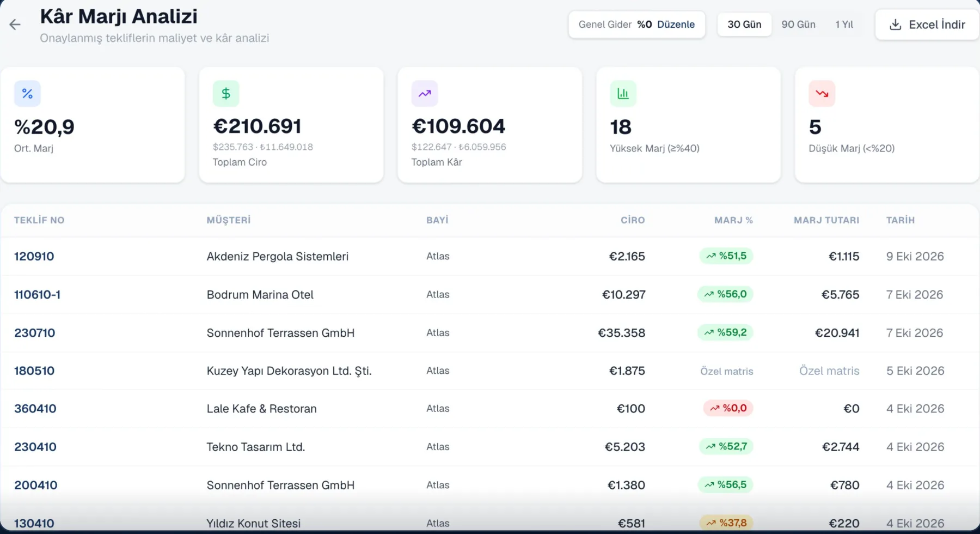
Task: Click the BAYİ column header
Action: tap(437, 220)
